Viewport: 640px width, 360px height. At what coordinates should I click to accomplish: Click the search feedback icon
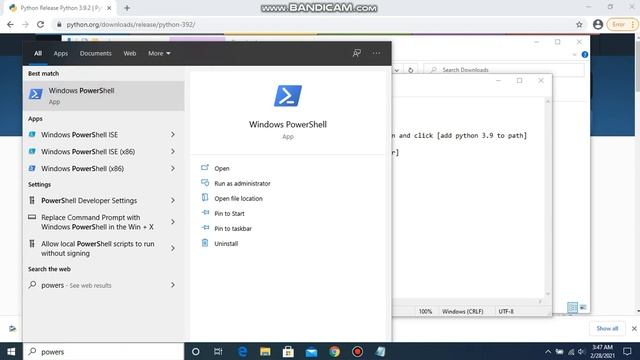click(x=357, y=53)
